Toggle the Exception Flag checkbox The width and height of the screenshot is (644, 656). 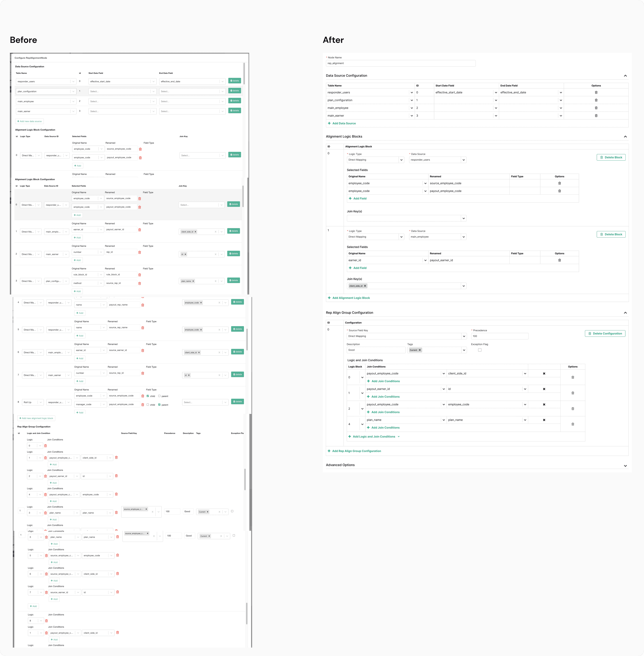480,350
